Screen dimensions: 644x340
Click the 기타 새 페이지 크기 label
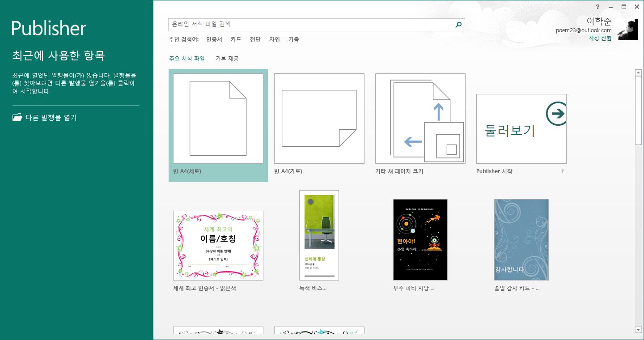399,171
